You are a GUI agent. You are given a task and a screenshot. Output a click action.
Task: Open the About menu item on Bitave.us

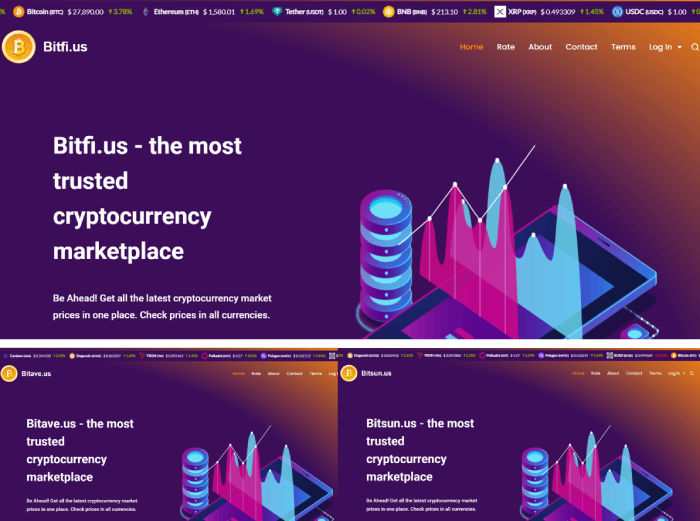coord(274,374)
